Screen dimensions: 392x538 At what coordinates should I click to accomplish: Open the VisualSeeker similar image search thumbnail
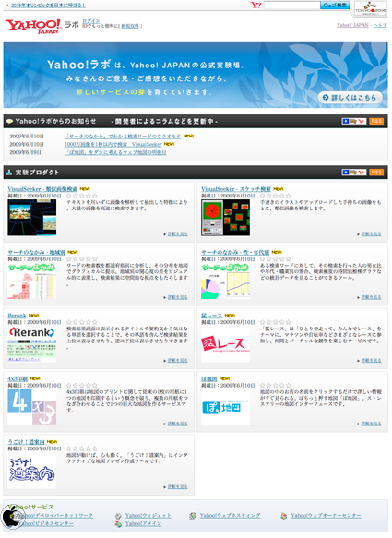(x=32, y=218)
